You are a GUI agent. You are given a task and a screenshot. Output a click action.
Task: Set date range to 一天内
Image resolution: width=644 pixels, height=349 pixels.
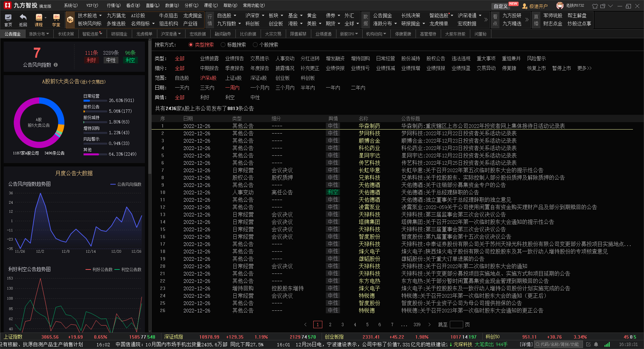pos(182,88)
